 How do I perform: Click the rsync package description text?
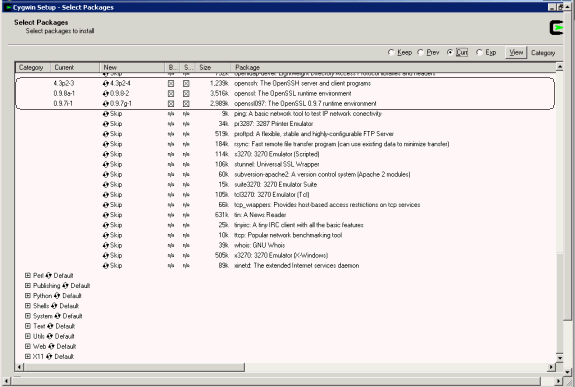pyautogui.click(x=341, y=144)
